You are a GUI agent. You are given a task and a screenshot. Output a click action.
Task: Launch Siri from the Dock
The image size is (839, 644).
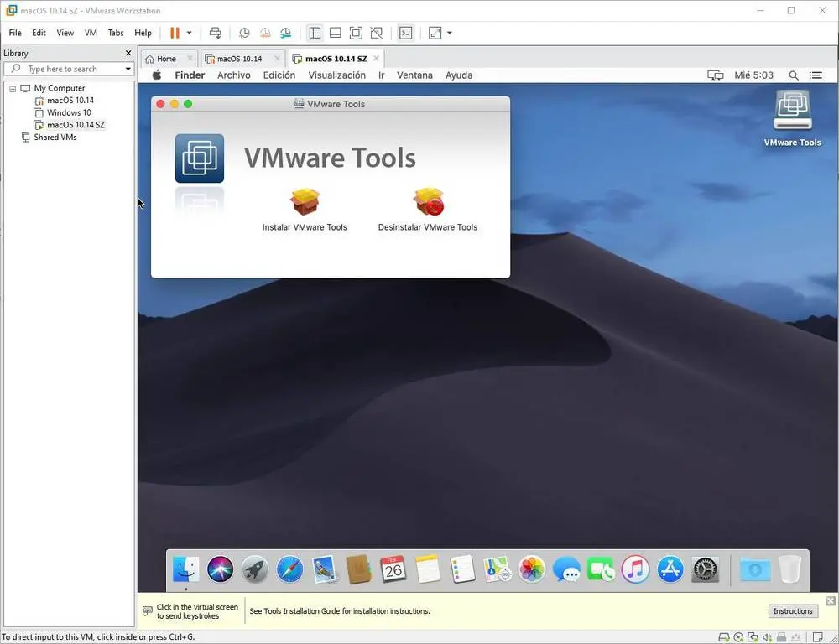pos(220,569)
